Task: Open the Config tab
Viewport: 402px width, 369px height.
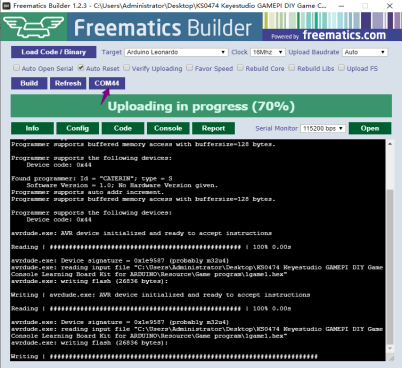Action: pos(78,128)
